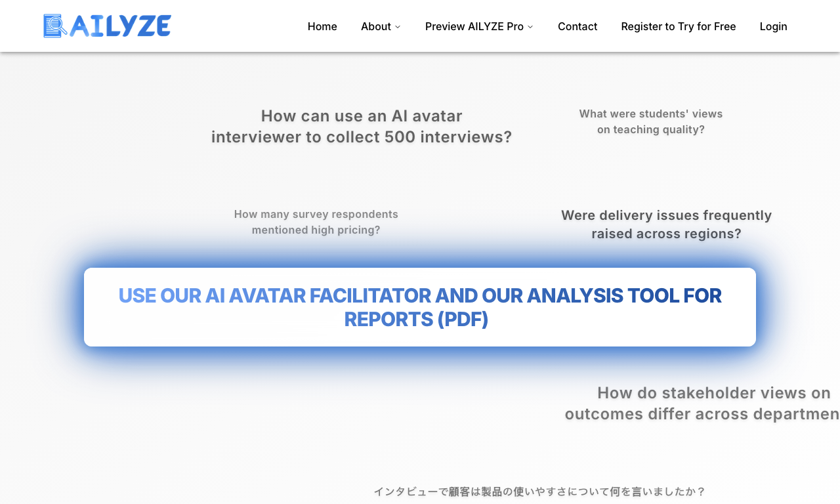Select students' views on teaching quality question
The width and height of the screenshot is (840, 504).
(651, 121)
